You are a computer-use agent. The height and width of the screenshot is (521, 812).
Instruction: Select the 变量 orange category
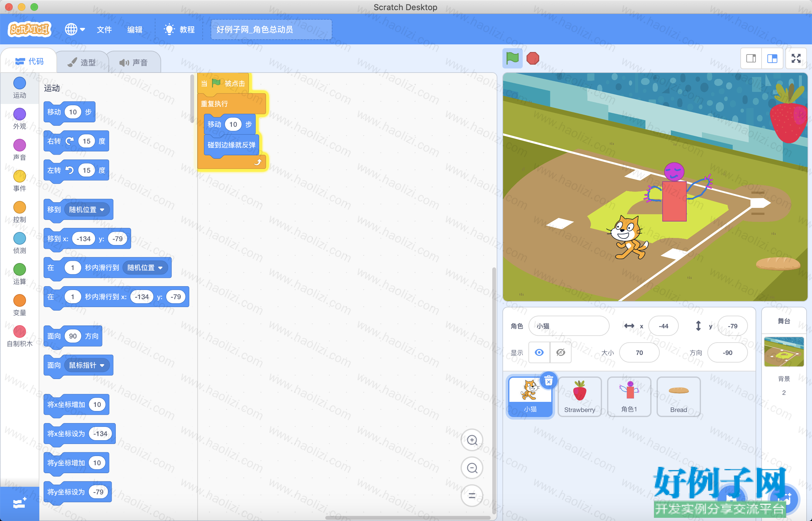click(x=19, y=305)
